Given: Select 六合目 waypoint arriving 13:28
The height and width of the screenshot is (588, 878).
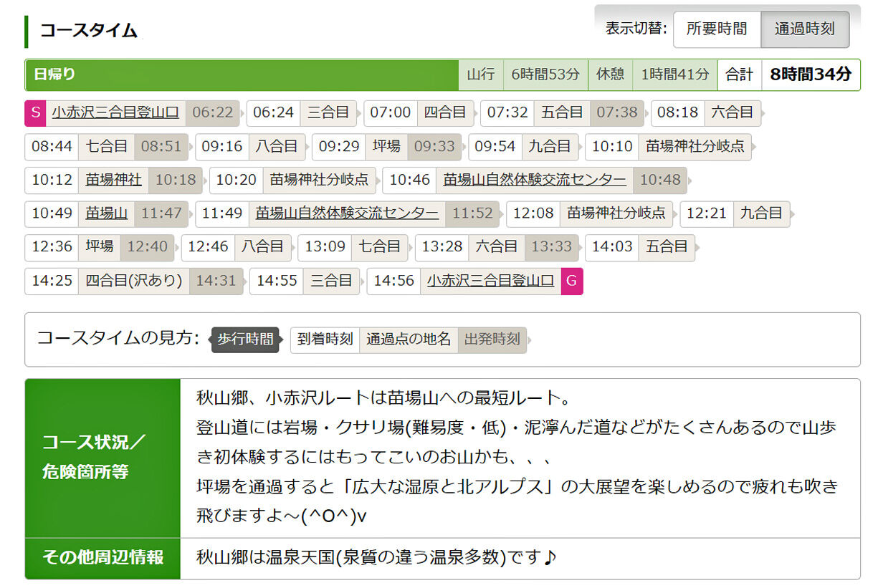Looking at the screenshot, I should [497, 247].
